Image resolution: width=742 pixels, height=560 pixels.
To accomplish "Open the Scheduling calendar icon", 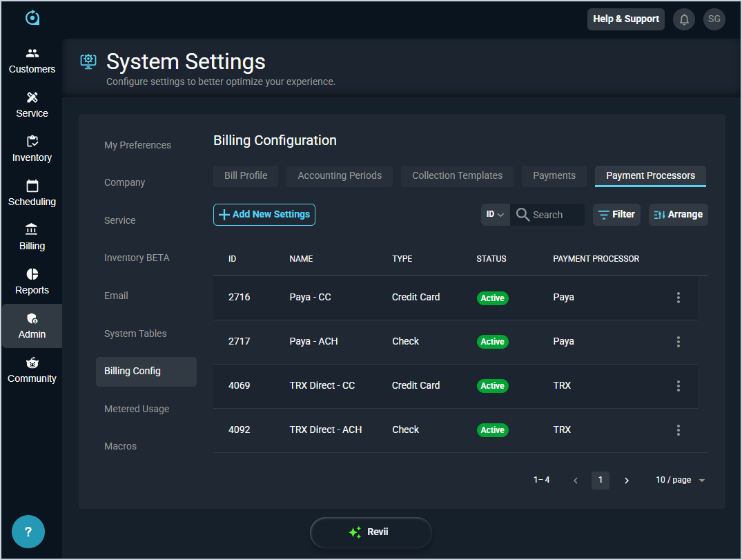I will [x=32, y=186].
